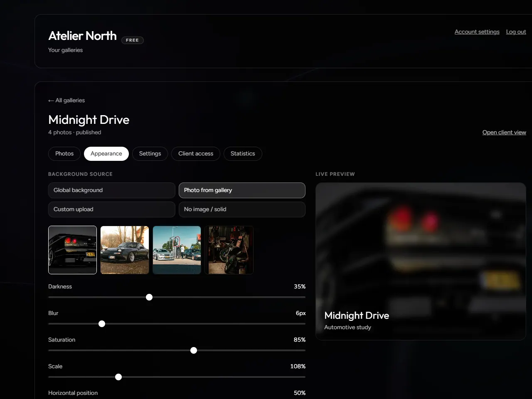The width and height of the screenshot is (532, 399).
Task: Click the BACKGROUND SOURCE section label
Action: coord(80,174)
